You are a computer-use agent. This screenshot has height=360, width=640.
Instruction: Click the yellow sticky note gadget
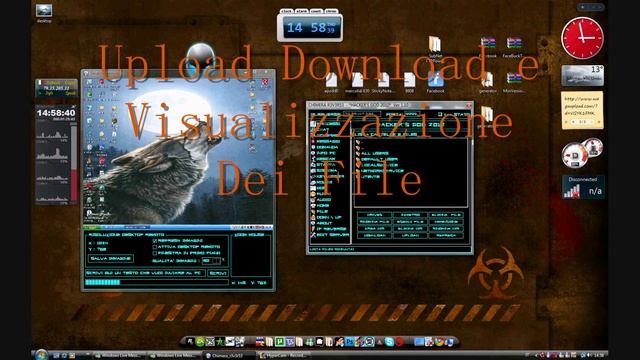[x=582, y=110]
